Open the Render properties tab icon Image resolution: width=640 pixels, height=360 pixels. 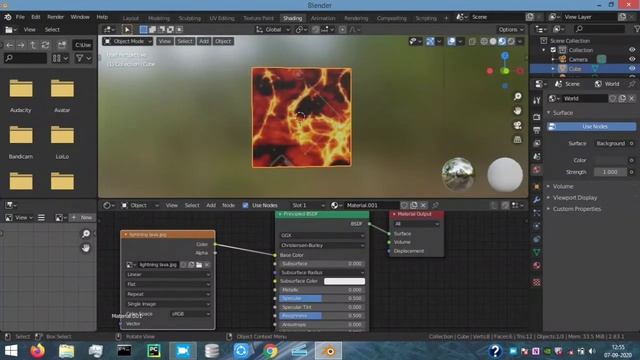tap(537, 117)
